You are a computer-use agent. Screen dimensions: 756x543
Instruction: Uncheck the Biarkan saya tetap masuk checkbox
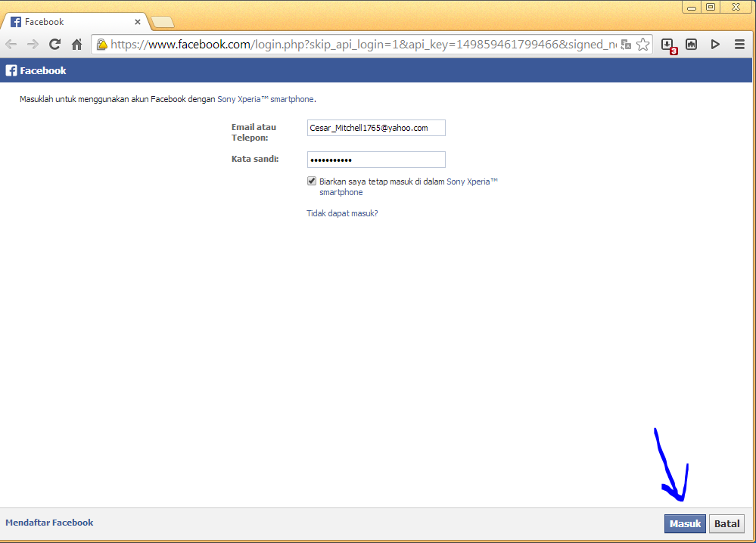pos(312,182)
